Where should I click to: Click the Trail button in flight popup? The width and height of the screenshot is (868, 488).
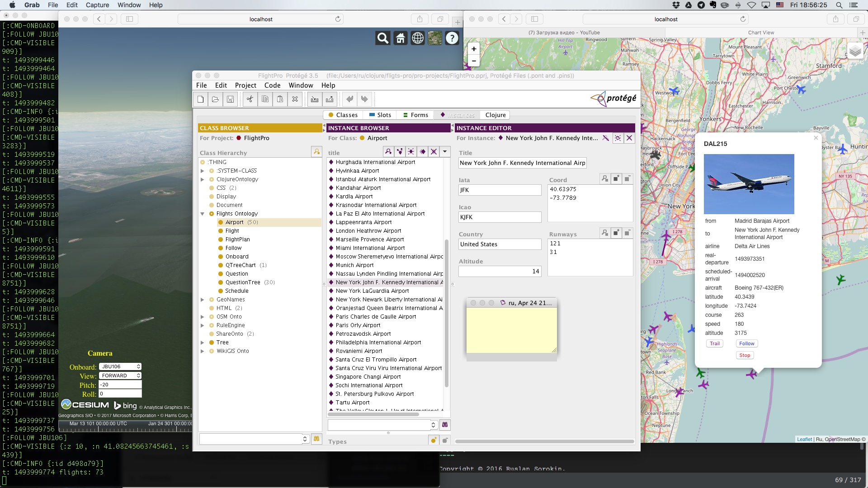point(714,343)
